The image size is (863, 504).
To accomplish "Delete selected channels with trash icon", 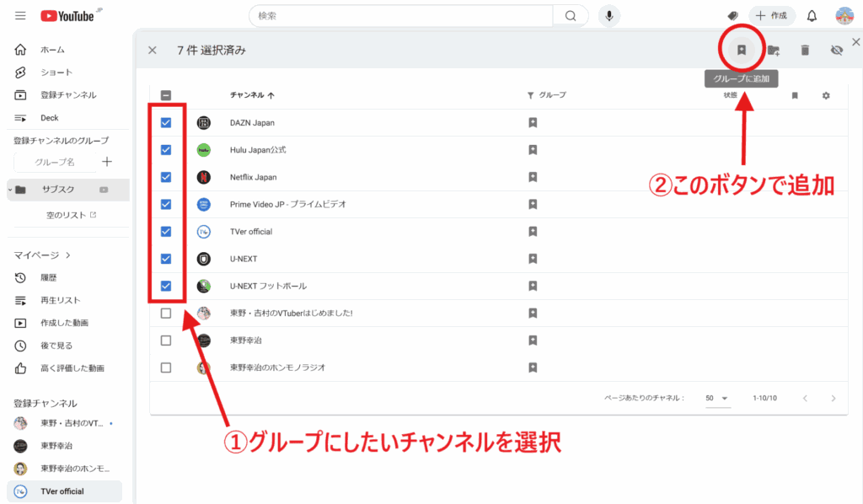I will (x=805, y=50).
